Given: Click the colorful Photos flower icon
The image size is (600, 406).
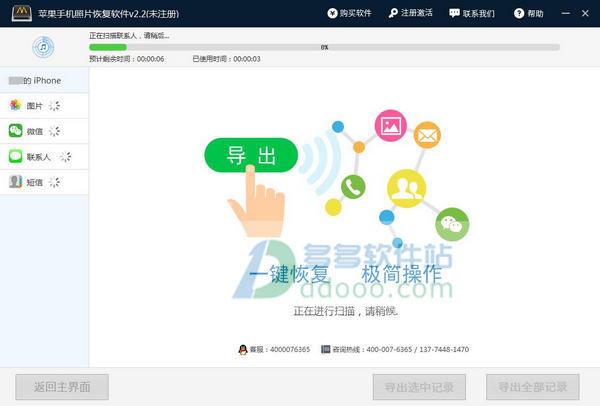Looking at the screenshot, I should (x=16, y=105).
